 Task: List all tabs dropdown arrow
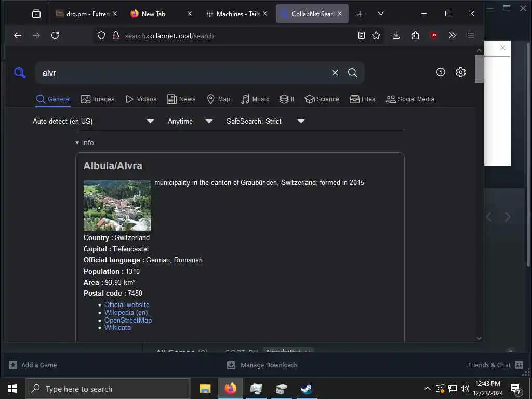click(x=381, y=14)
